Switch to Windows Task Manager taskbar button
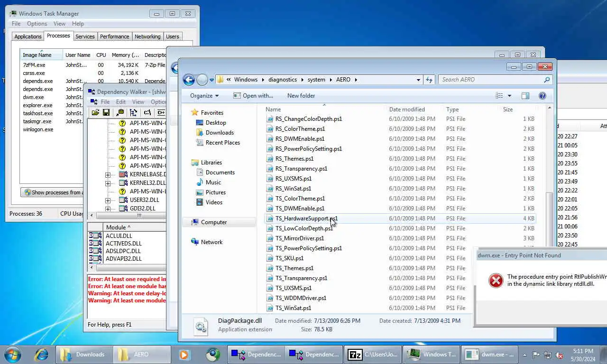The height and width of the screenshot is (364, 607). [432, 355]
